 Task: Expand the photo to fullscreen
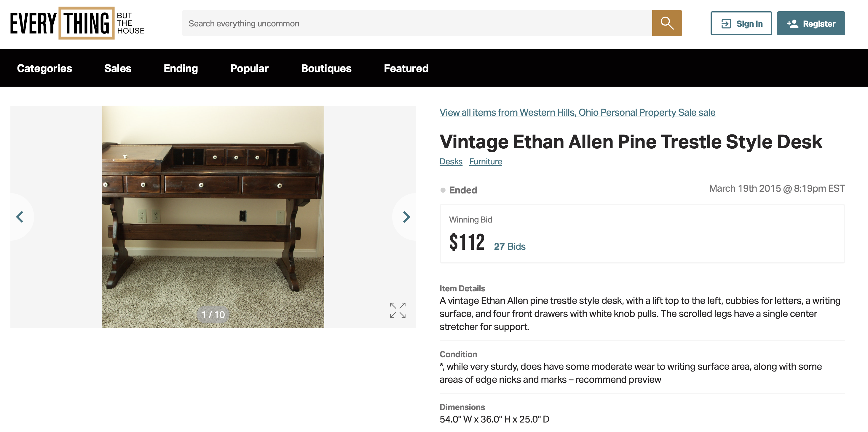[398, 310]
